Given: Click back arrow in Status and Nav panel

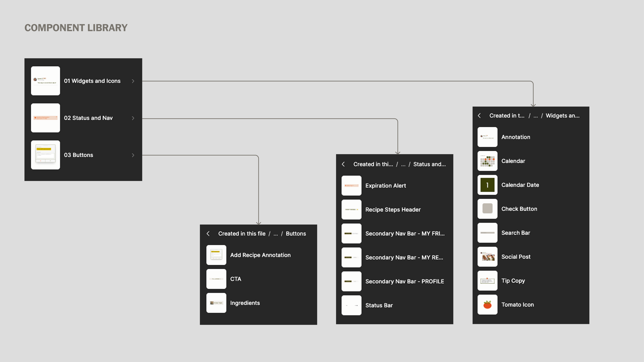Looking at the screenshot, I should point(343,164).
